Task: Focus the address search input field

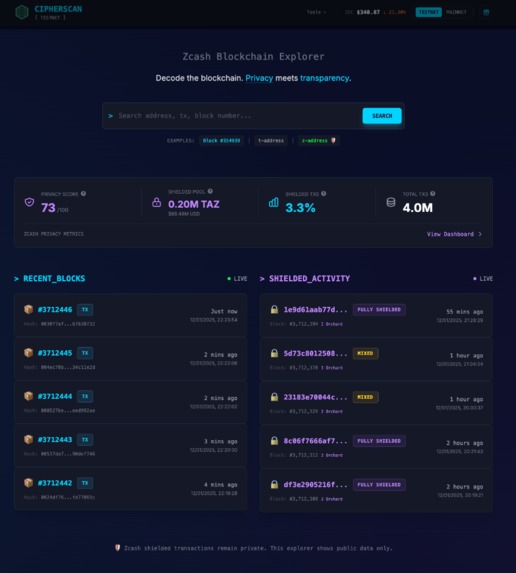Action: click(238, 116)
